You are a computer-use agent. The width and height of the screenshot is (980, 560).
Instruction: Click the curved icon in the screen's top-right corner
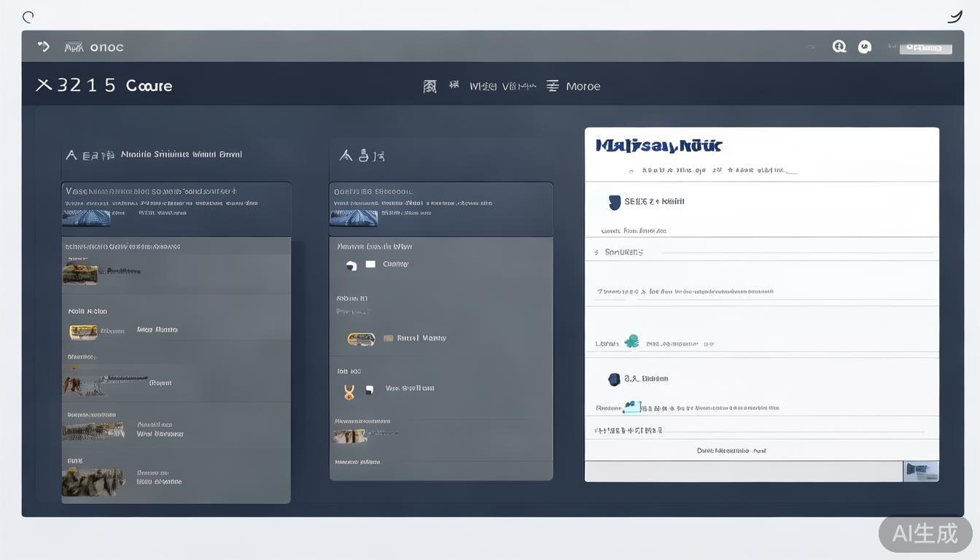pos(954,17)
